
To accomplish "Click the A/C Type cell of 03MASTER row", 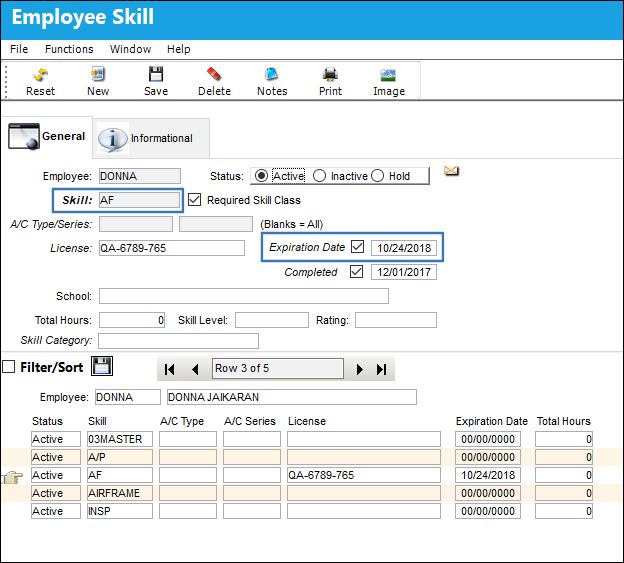I will [188, 439].
